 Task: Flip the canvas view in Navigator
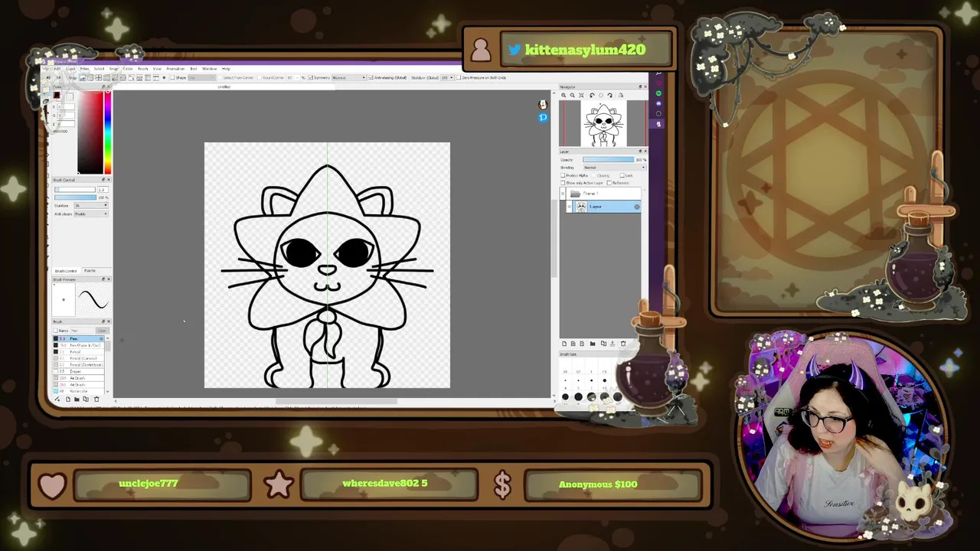pos(621,95)
